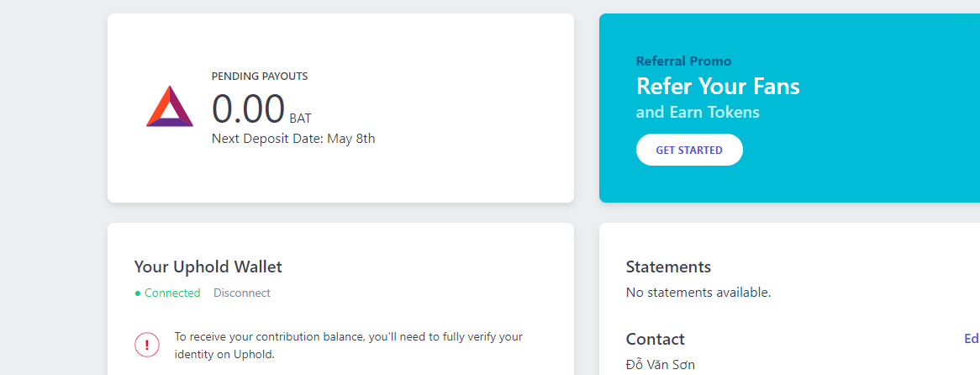Click the contact name Đỗ Văn Sơn

[x=660, y=365]
